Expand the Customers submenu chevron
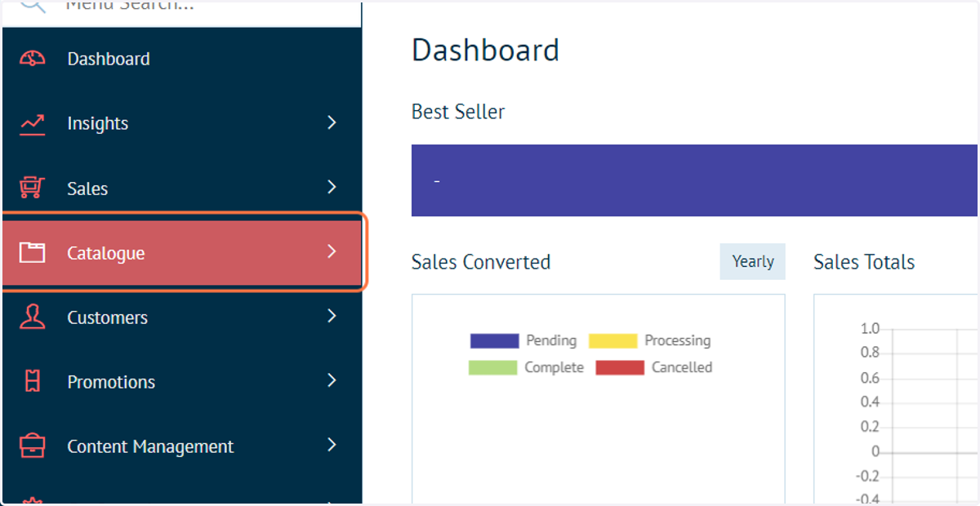The image size is (980, 506). (332, 316)
